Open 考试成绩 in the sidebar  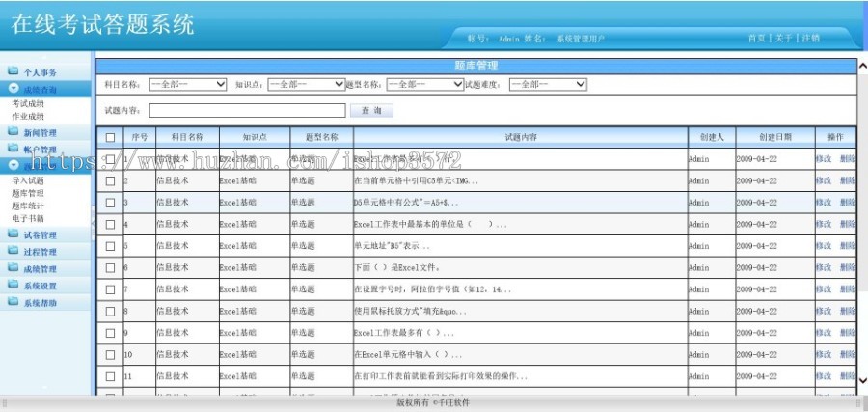[28, 103]
